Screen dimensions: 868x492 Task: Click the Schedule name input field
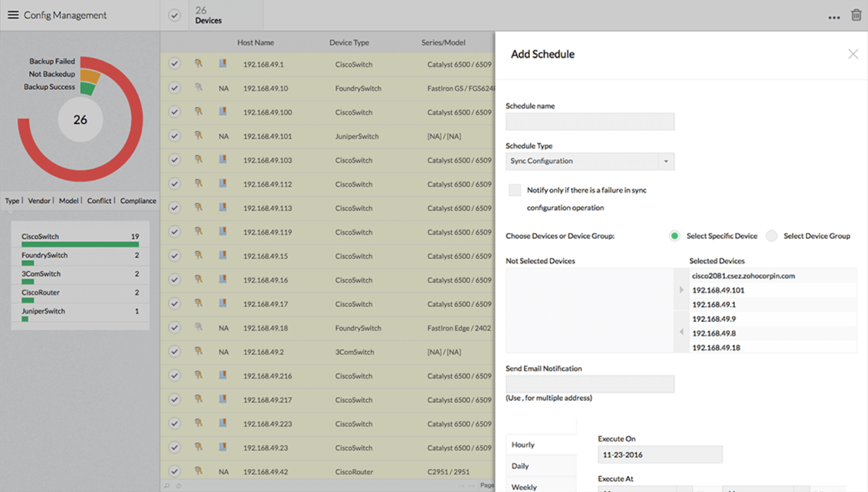point(590,122)
